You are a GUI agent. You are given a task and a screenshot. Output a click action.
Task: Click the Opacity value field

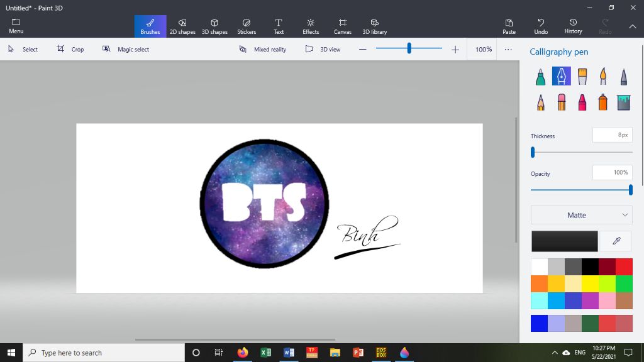point(612,173)
